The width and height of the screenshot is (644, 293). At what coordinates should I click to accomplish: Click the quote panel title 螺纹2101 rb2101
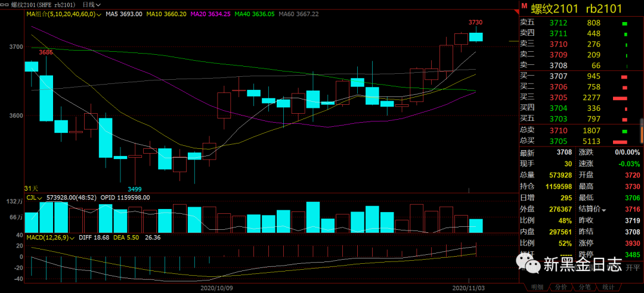click(x=576, y=8)
